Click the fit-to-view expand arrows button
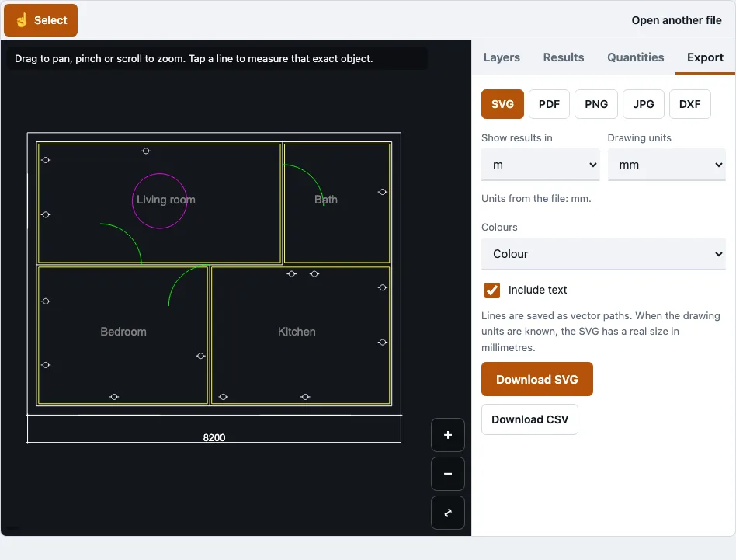The image size is (736, 560). click(x=448, y=513)
